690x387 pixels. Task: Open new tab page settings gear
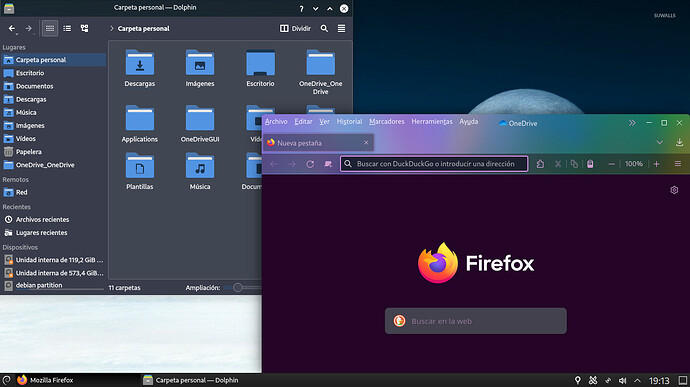674,190
